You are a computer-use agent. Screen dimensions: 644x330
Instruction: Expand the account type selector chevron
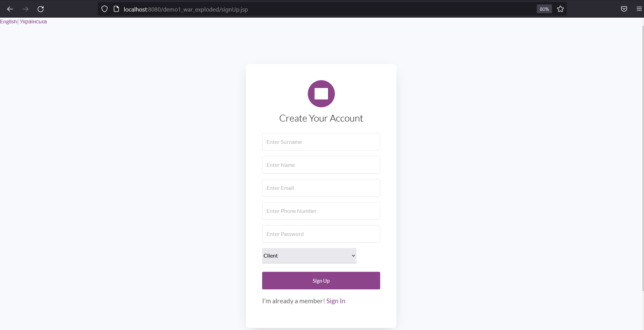tap(353, 256)
